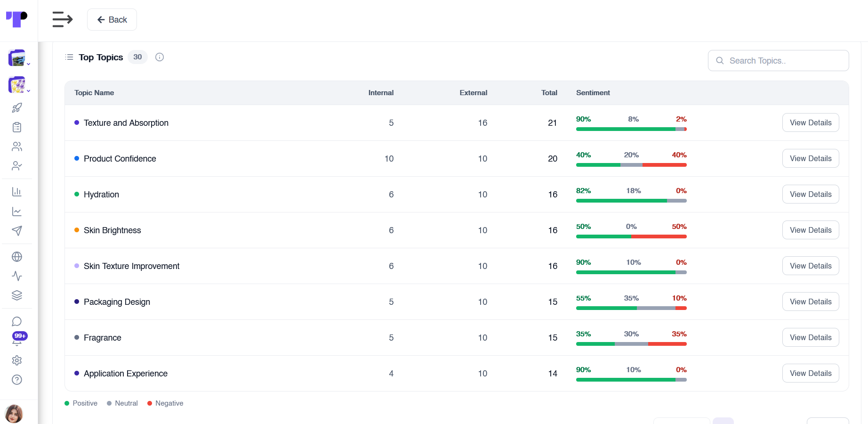Viewport: 868px width, 424px height.
Task: Click the Internal column header
Action: click(381, 93)
